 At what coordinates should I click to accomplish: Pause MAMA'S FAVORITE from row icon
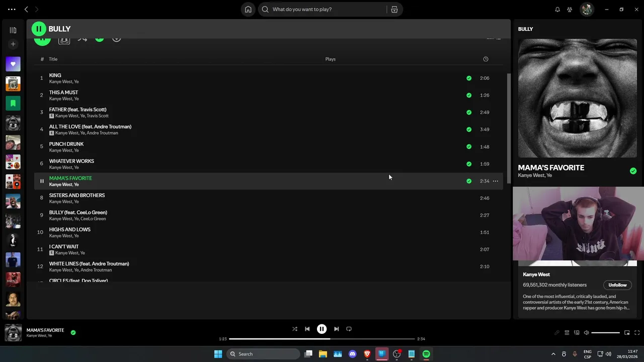(42, 181)
